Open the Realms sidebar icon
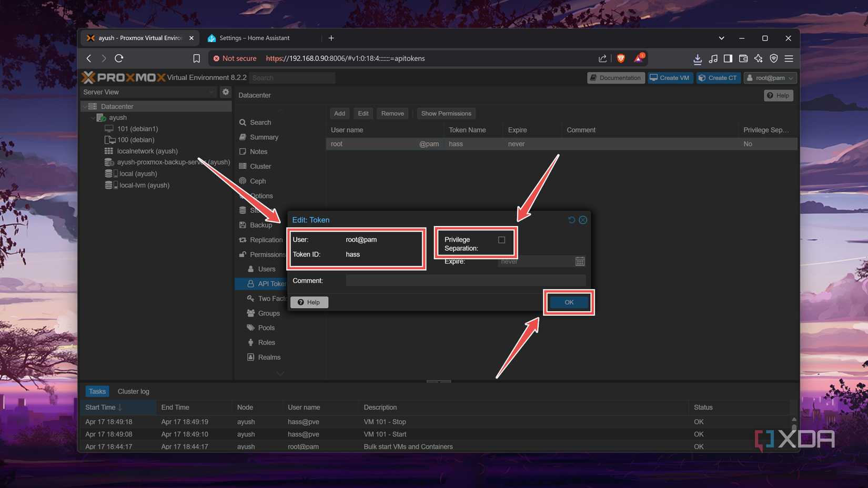The width and height of the screenshot is (868, 488). tap(250, 357)
